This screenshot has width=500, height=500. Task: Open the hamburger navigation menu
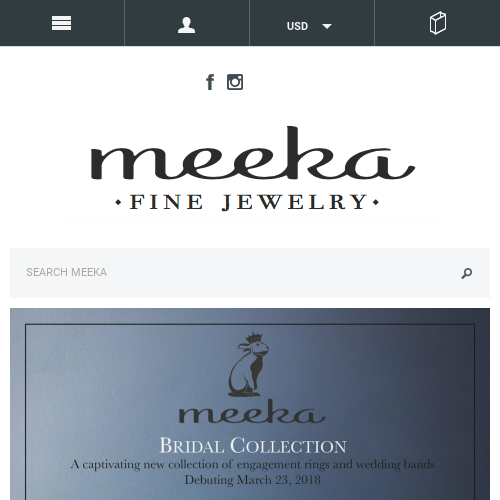pos(61,23)
